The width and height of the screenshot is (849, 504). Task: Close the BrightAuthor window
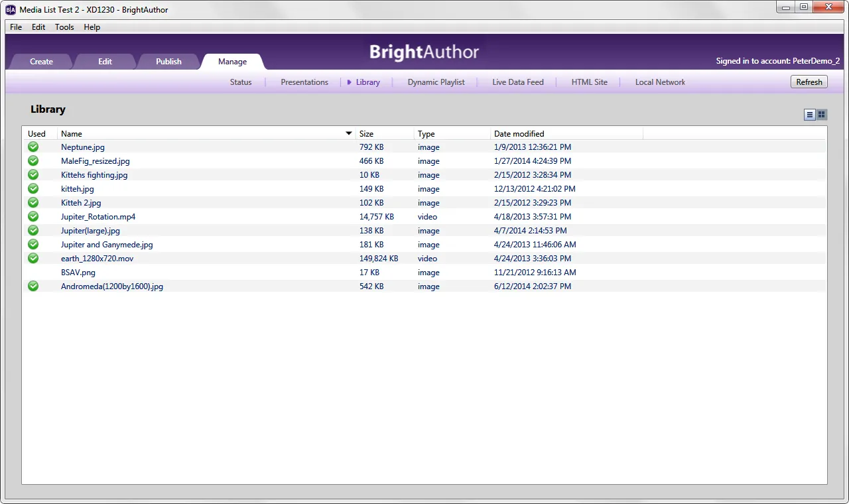tap(828, 7)
